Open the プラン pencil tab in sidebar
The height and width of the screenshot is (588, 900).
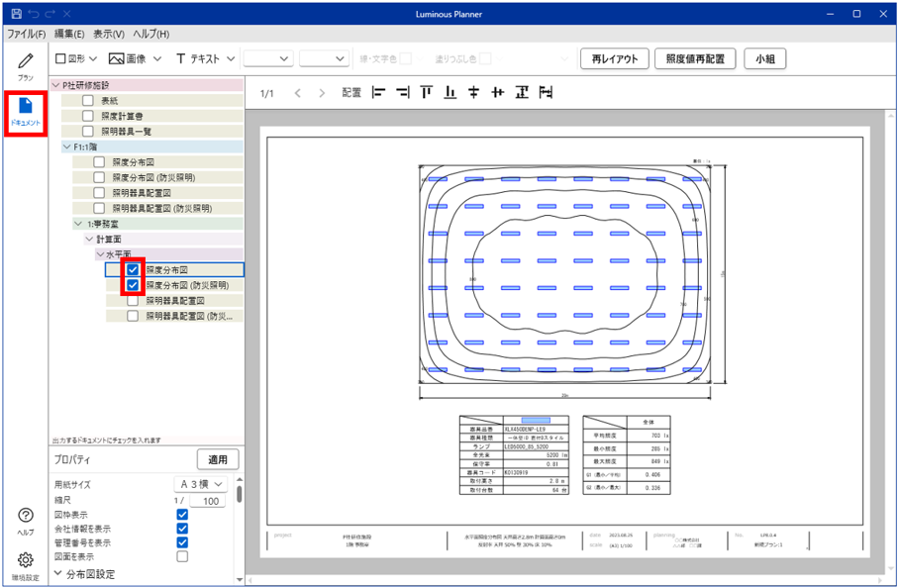(25, 65)
